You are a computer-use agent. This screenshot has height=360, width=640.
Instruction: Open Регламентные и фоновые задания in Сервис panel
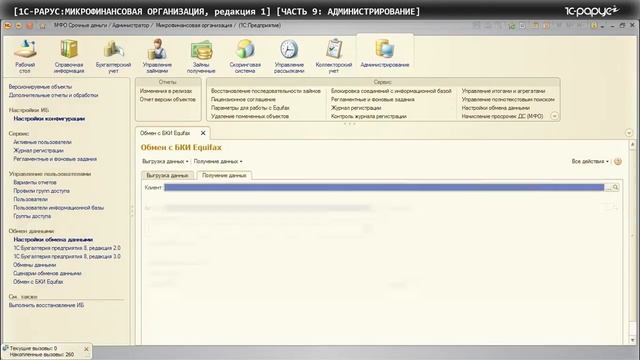(373, 100)
